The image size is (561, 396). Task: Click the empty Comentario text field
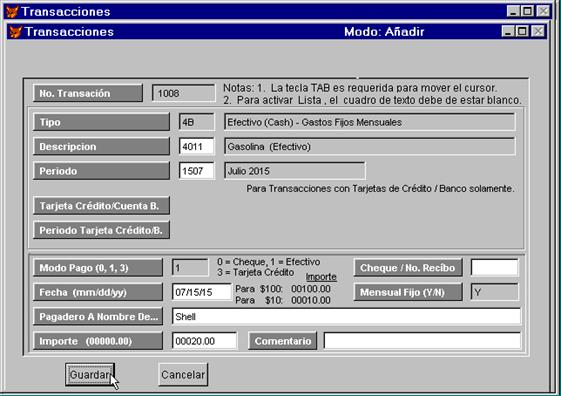click(x=422, y=341)
